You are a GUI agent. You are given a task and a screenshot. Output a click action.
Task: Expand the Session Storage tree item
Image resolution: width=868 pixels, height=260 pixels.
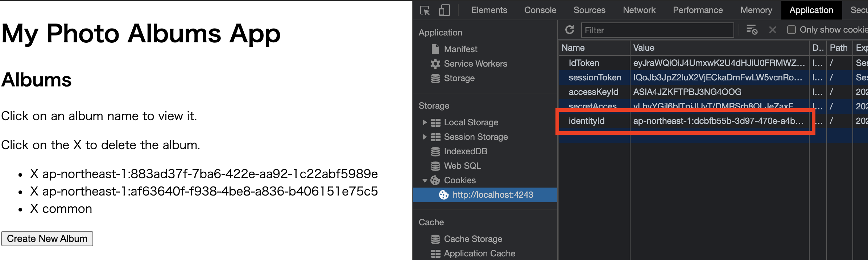tap(425, 137)
